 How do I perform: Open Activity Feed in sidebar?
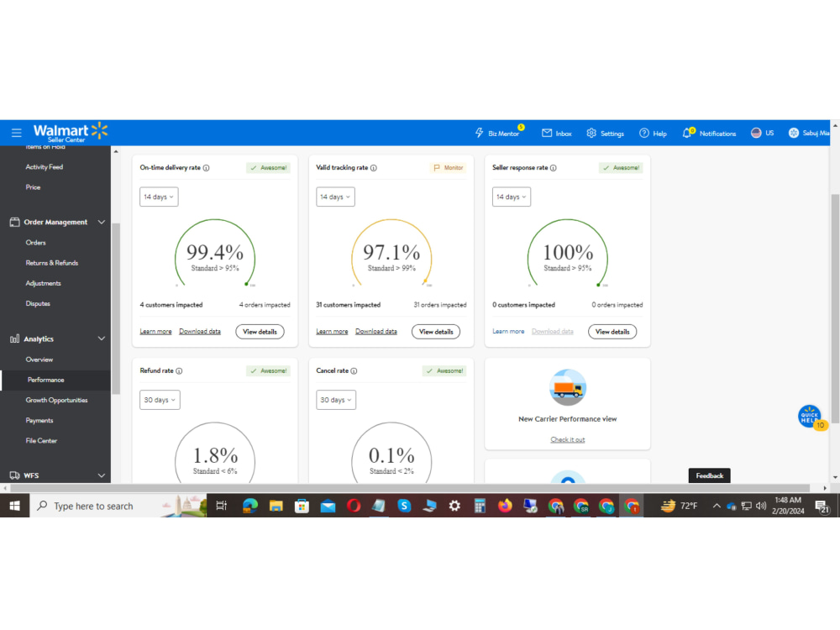(x=45, y=166)
